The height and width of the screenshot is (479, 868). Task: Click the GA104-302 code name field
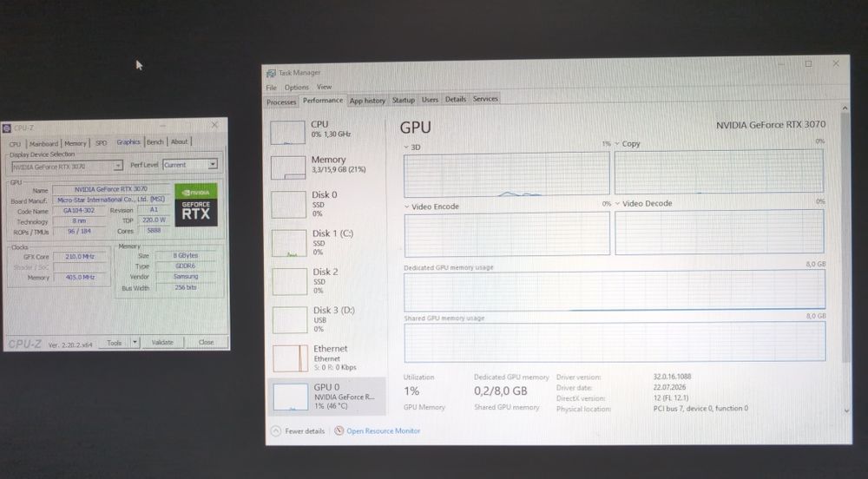(79, 211)
